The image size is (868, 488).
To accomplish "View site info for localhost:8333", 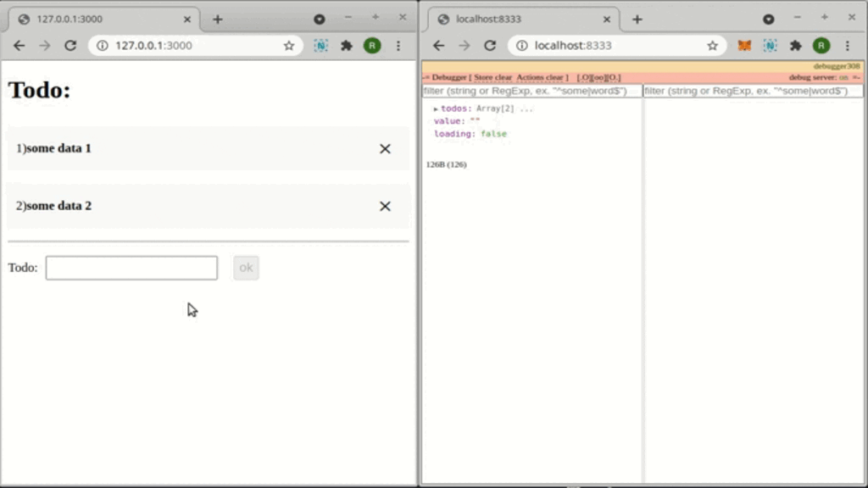I will tap(522, 46).
